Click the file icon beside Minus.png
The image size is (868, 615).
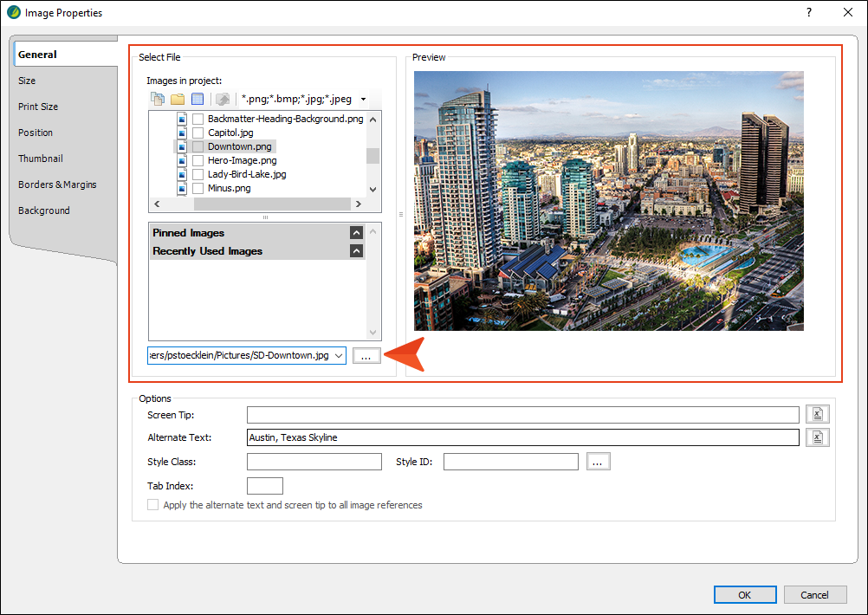click(x=182, y=188)
